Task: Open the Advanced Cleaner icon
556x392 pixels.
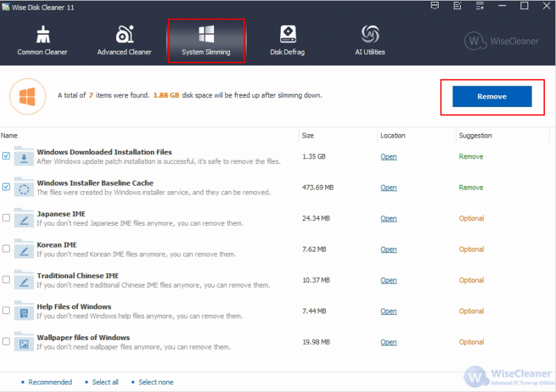Action: click(x=124, y=35)
